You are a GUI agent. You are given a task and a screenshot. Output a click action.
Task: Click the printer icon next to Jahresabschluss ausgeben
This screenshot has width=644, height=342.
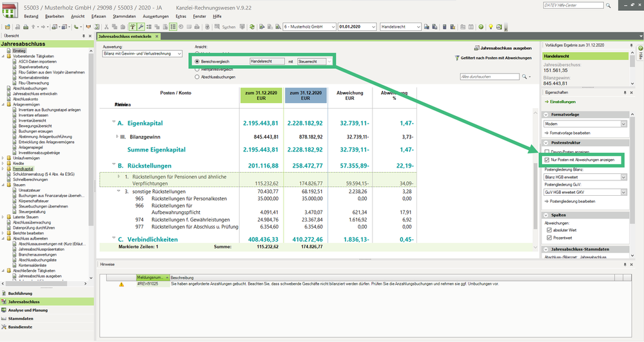tap(477, 48)
